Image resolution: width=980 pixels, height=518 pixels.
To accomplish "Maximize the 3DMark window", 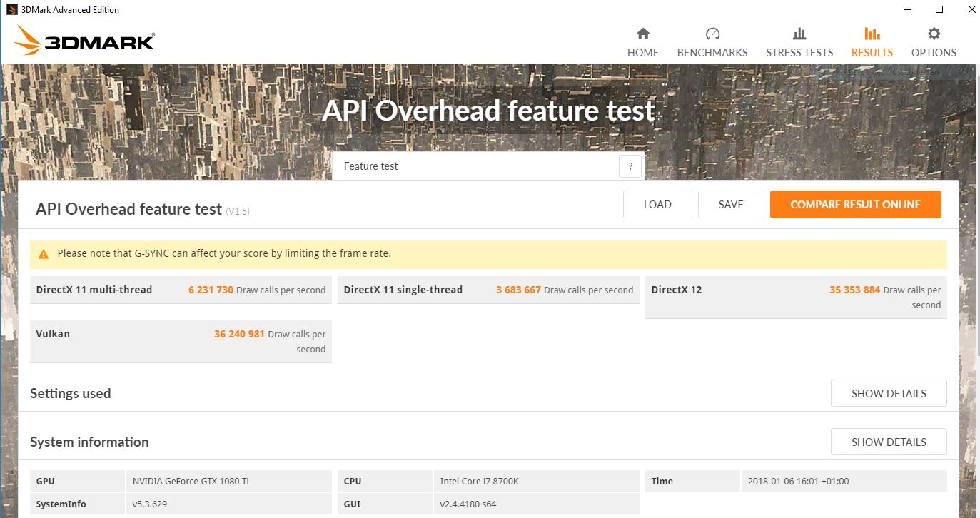I will (939, 9).
